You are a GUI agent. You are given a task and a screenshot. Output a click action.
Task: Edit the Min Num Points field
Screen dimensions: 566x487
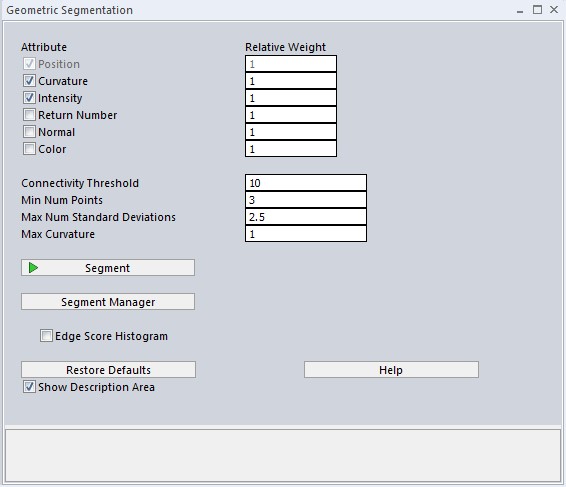tap(306, 200)
